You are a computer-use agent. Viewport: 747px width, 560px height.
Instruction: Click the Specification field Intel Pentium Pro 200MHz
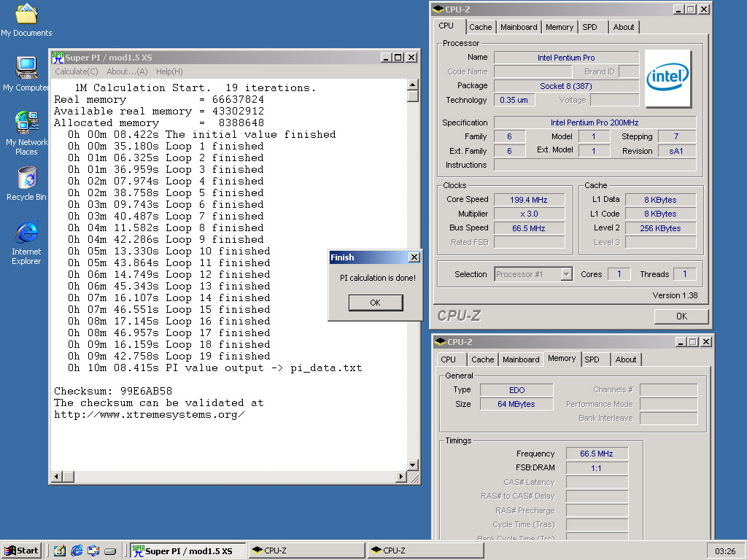(595, 122)
